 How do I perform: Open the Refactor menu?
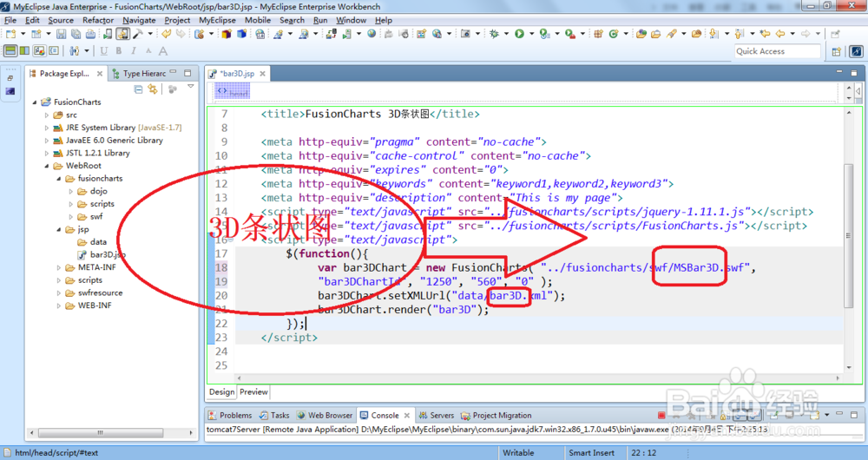coord(98,20)
